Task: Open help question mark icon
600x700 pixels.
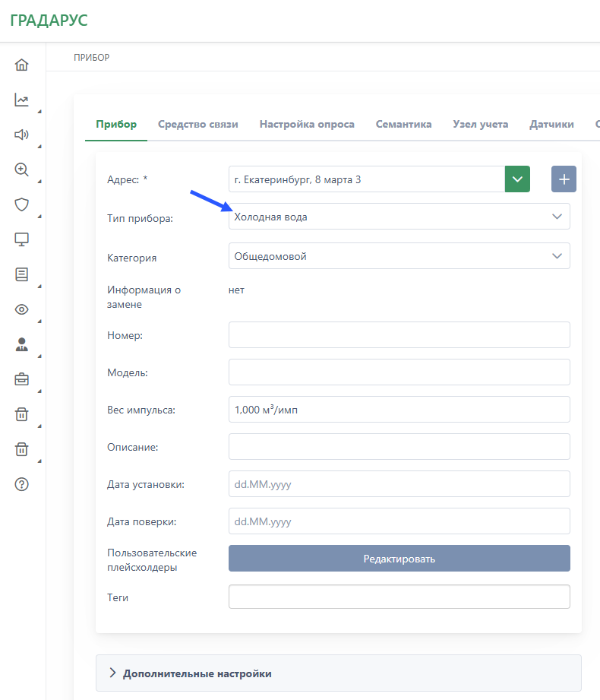Action: [21, 484]
